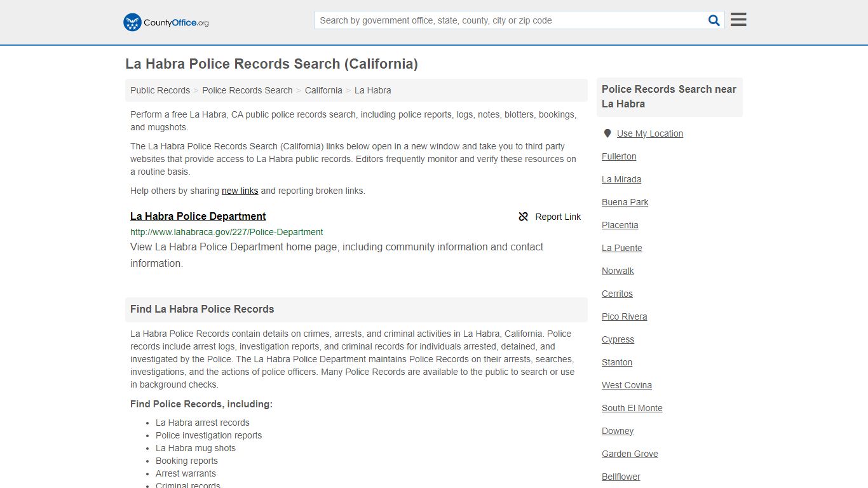Open Cypress link

[618, 339]
